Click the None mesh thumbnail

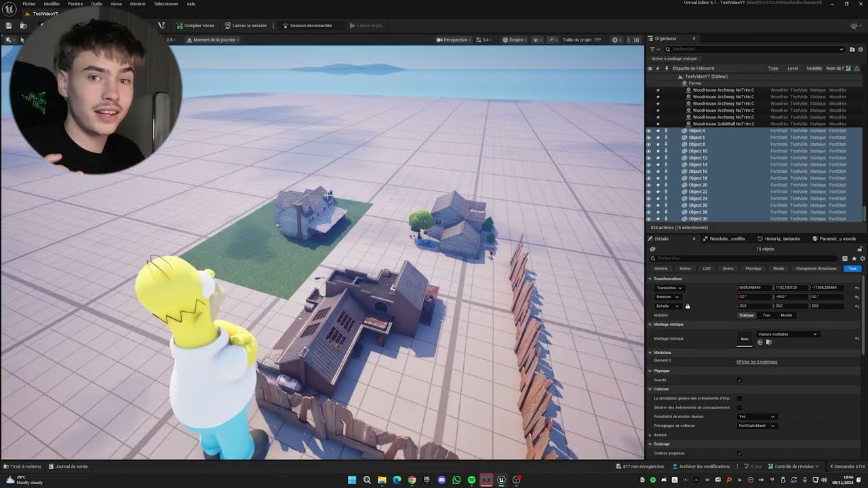[x=745, y=339]
